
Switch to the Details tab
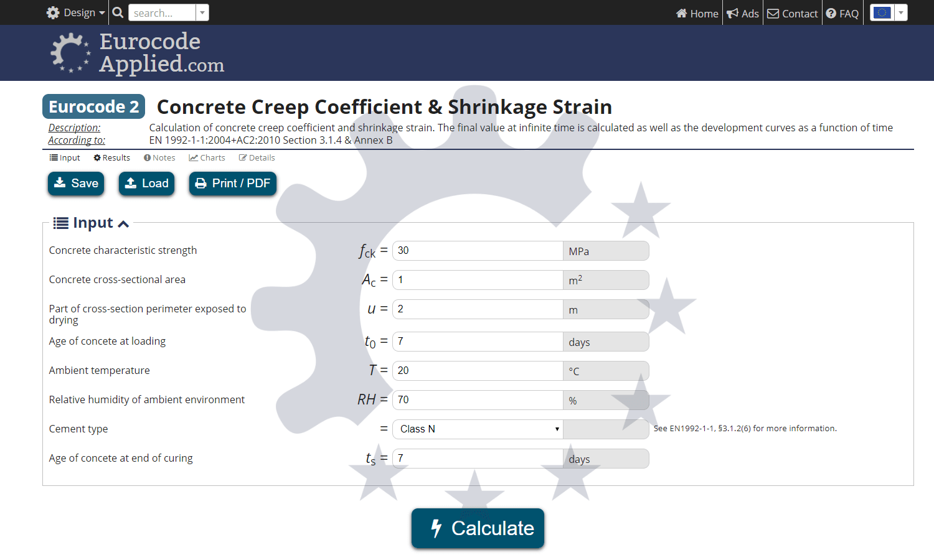257,157
